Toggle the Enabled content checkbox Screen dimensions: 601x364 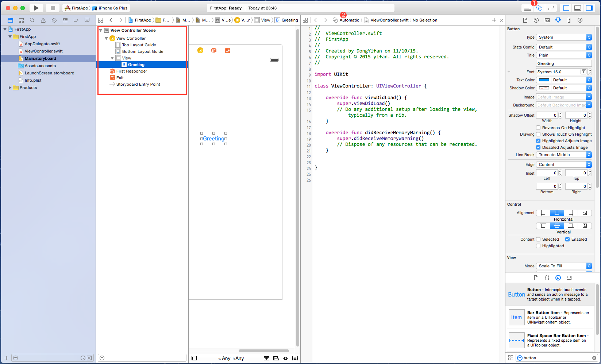[x=567, y=239]
